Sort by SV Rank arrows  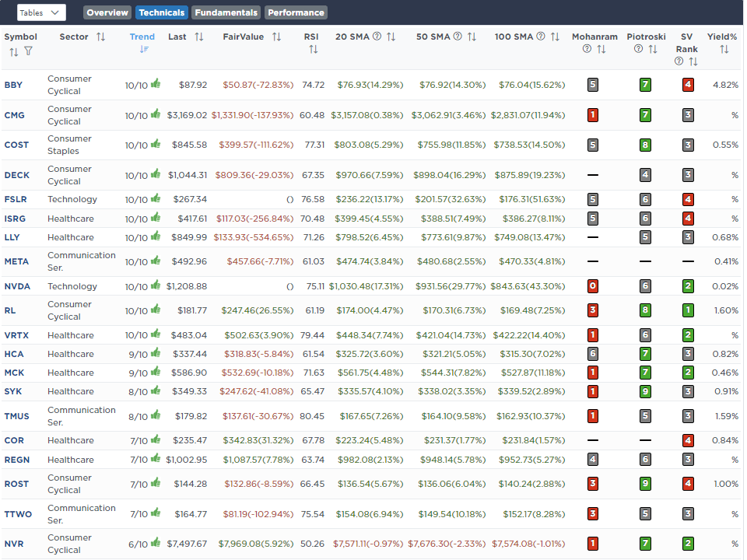[x=693, y=61]
